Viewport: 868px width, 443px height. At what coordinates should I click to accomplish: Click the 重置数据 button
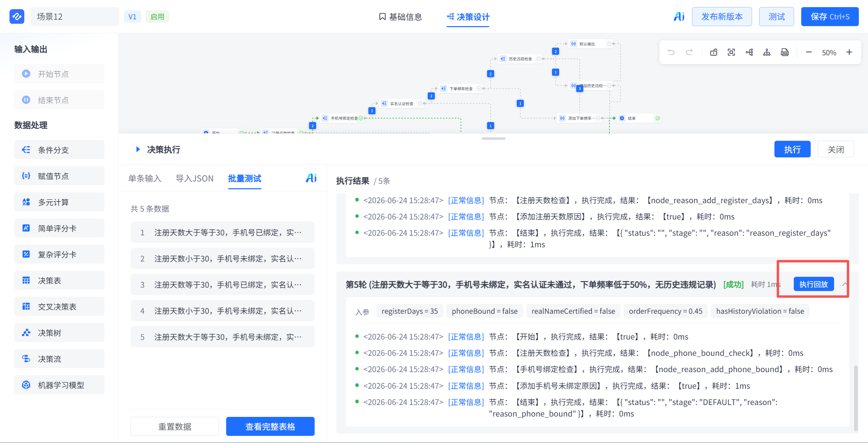click(175, 426)
